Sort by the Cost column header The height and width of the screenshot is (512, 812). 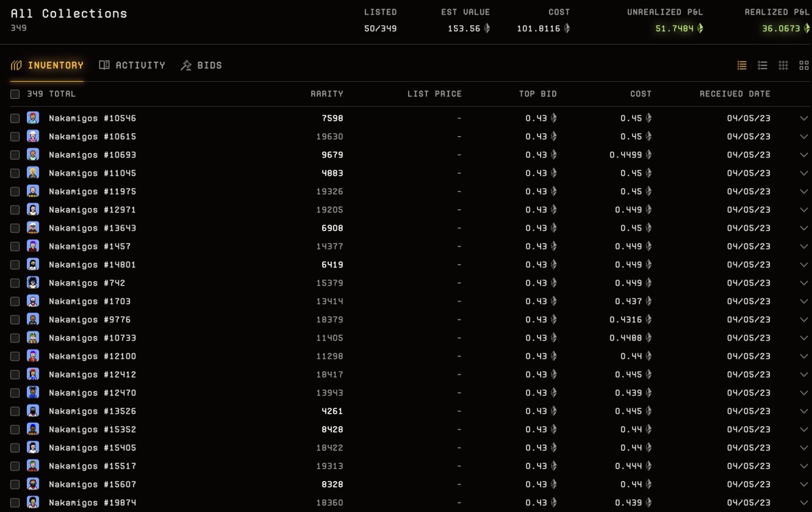click(641, 94)
